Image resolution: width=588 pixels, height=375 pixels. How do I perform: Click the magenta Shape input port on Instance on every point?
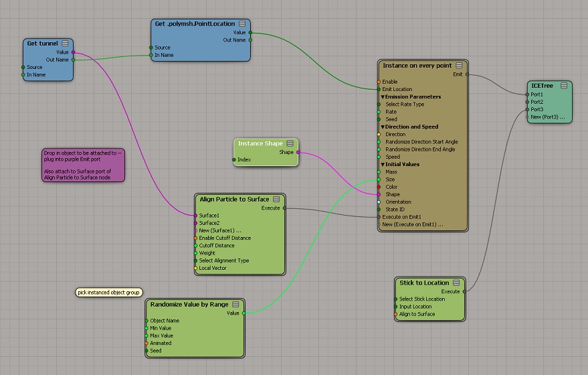tap(379, 194)
